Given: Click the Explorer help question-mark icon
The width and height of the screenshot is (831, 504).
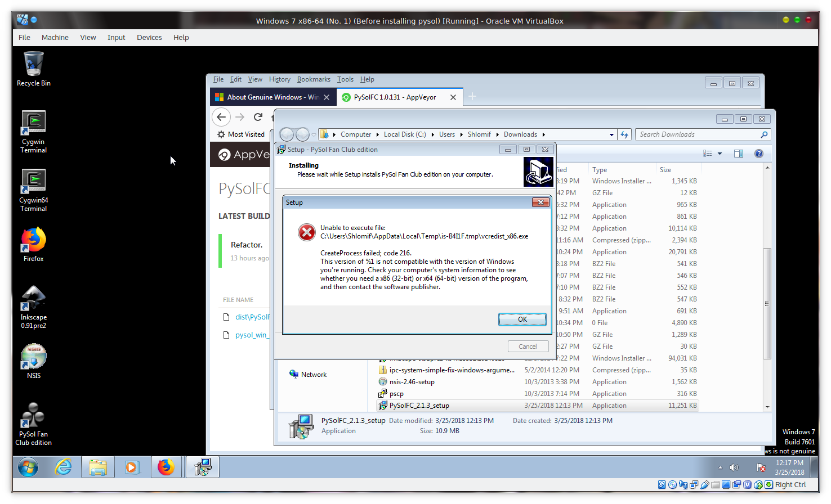Looking at the screenshot, I should [759, 154].
